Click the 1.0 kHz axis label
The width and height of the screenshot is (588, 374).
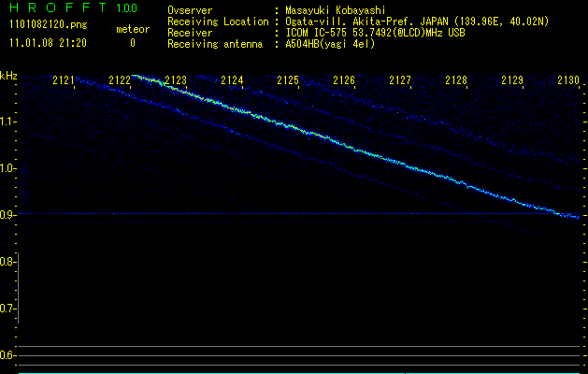(x=8, y=168)
